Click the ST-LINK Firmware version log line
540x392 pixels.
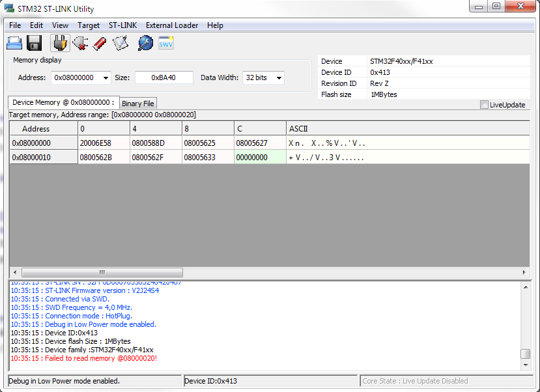[85, 290]
